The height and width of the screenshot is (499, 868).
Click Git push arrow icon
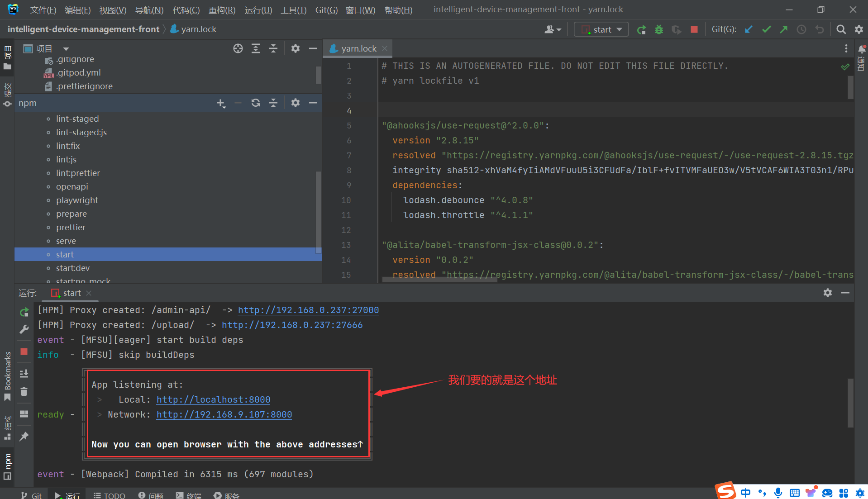(784, 29)
